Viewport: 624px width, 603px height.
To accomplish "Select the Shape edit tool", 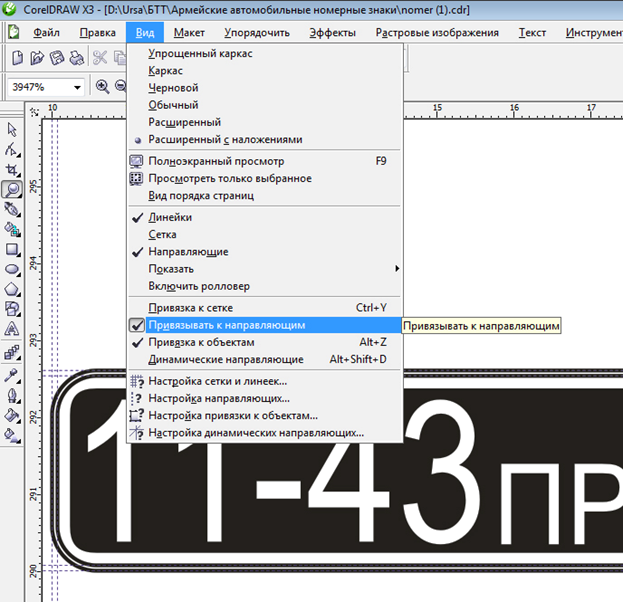I will (12, 150).
